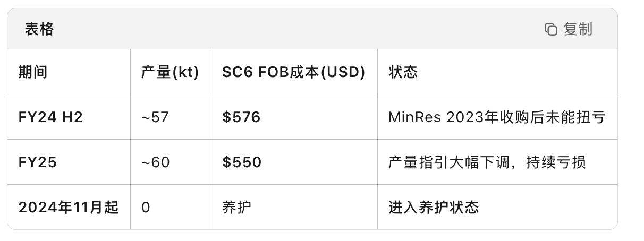The image size is (644, 241).
Task: Click the ~60 production value
Action: pos(155,162)
